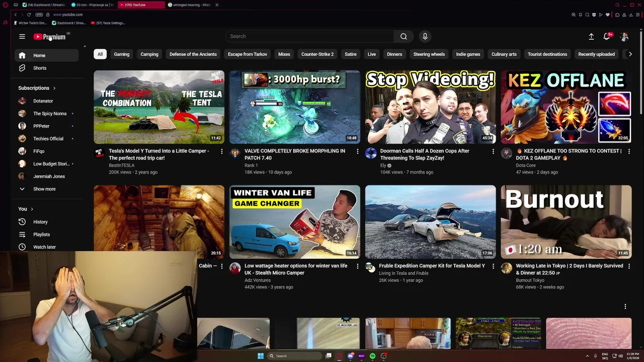Screen dimensions: 644x362
Task: Open options for Tesla Model Y camper video
Action: click(221, 151)
